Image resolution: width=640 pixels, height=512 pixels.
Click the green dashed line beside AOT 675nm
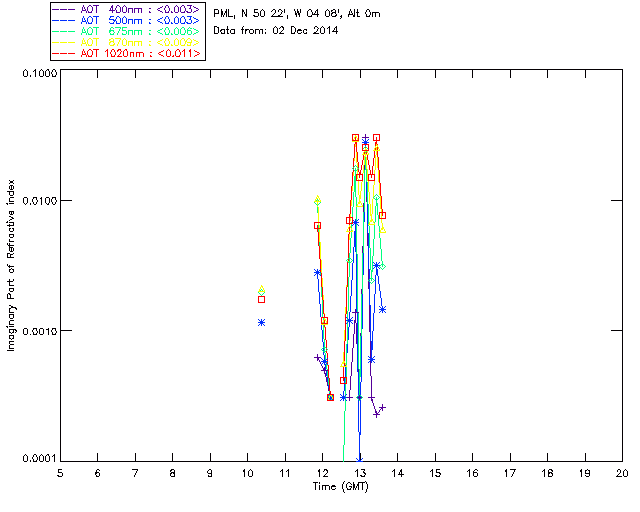[64, 31]
